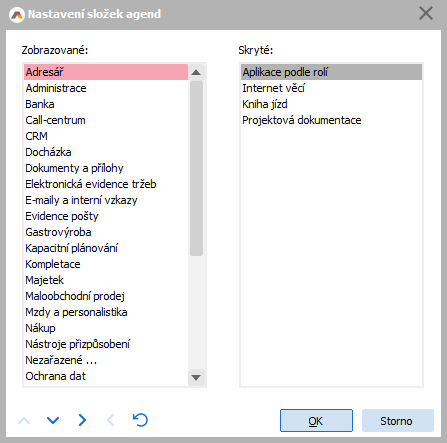Click the scrollbar thumb in Zobrazované list
Screen dimensions: 447x443
196,168
